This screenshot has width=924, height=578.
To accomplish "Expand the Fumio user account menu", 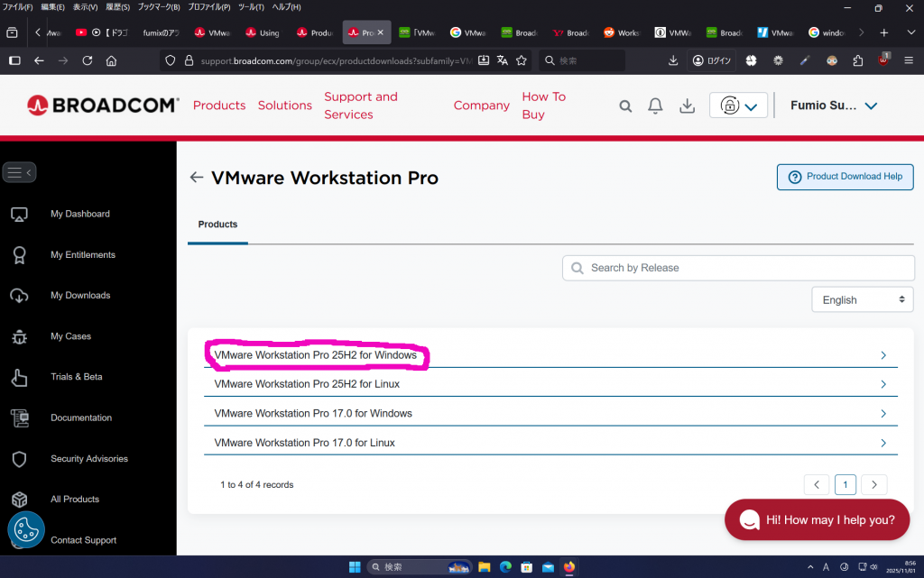I will (833, 106).
